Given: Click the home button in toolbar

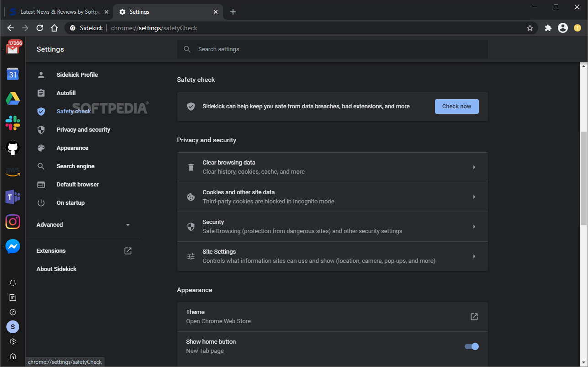Looking at the screenshot, I should point(54,28).
